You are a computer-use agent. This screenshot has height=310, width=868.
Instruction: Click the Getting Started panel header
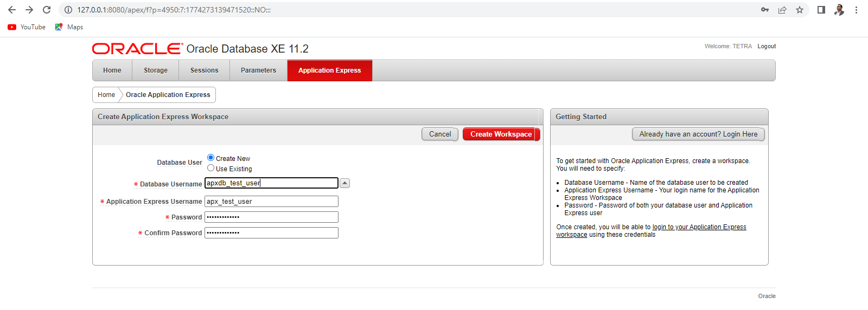(x=659, y=117)
